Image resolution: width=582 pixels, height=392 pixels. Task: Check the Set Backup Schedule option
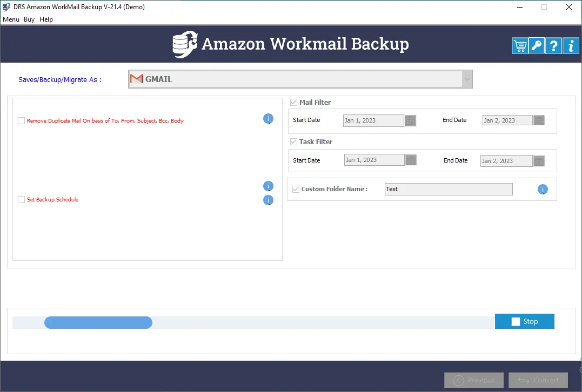22,200
